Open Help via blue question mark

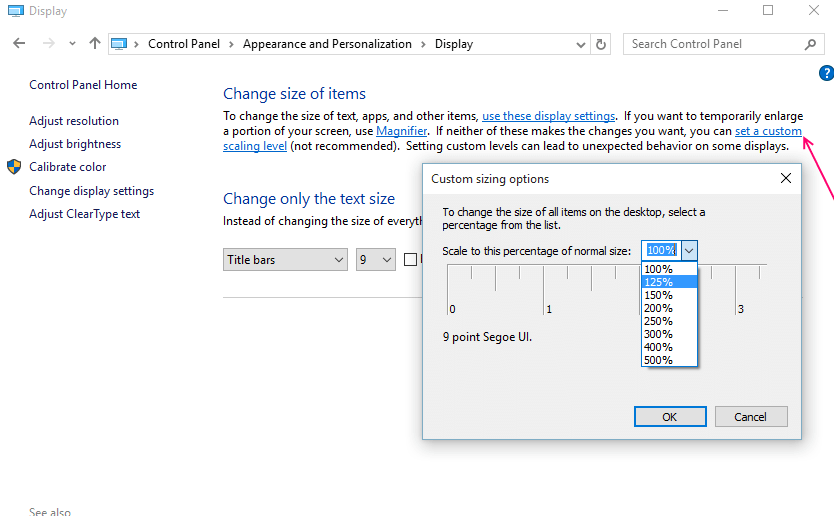pos(827,73)
